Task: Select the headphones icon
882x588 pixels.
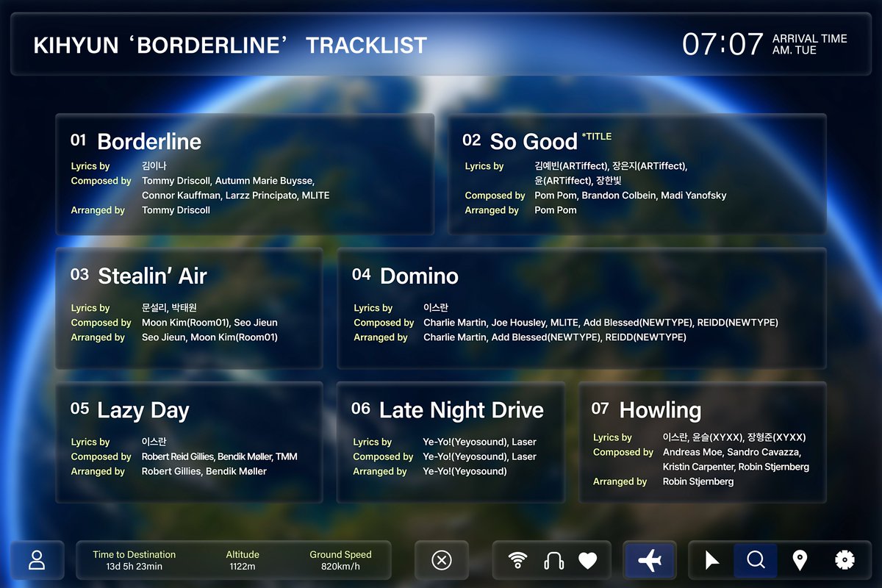Action: 553,561
